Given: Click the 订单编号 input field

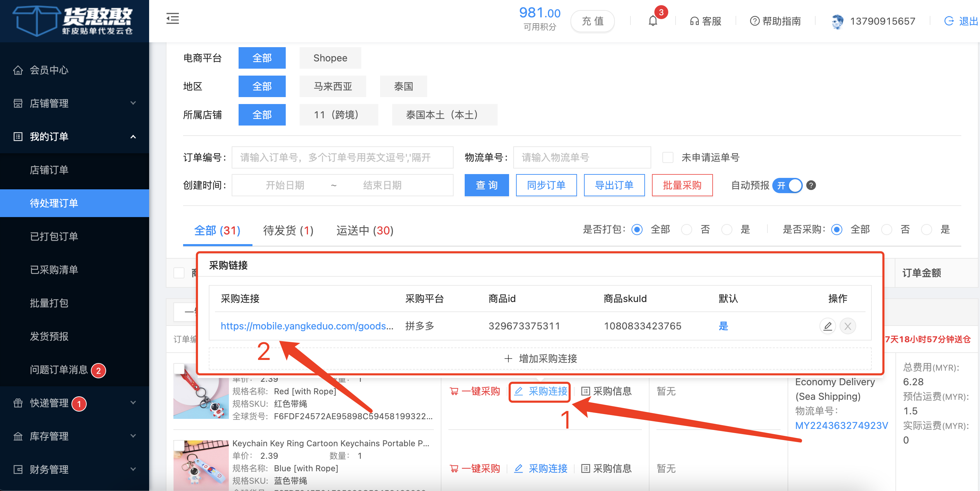Looking at the screenshot, I should click(x=342, y=157).
